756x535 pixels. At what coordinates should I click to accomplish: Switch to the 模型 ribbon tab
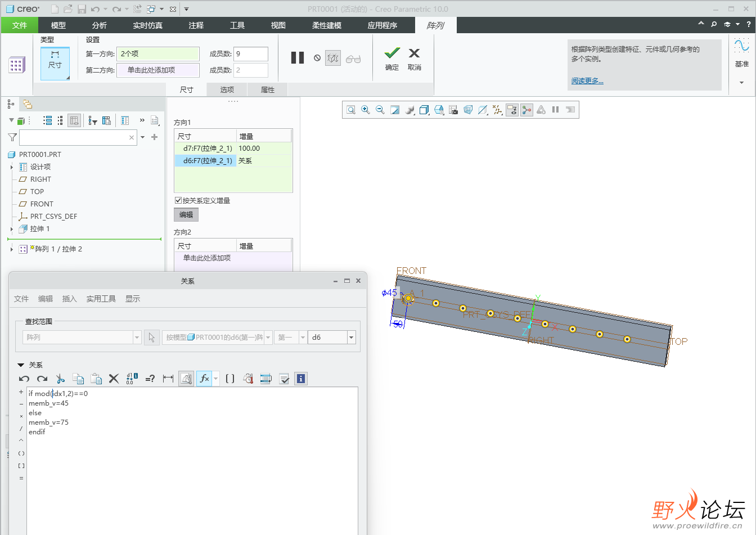(x=58, y=25)
